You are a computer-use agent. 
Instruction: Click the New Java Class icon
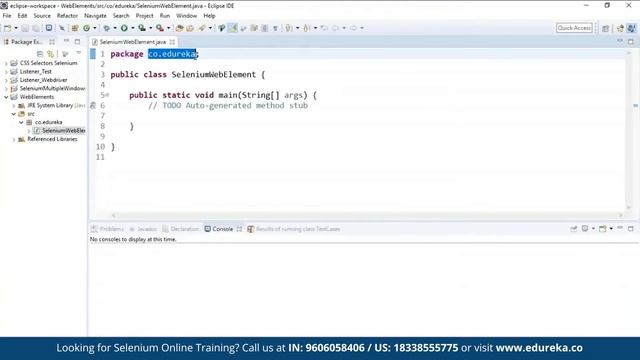pyautogui.click(x=87, y=28)
